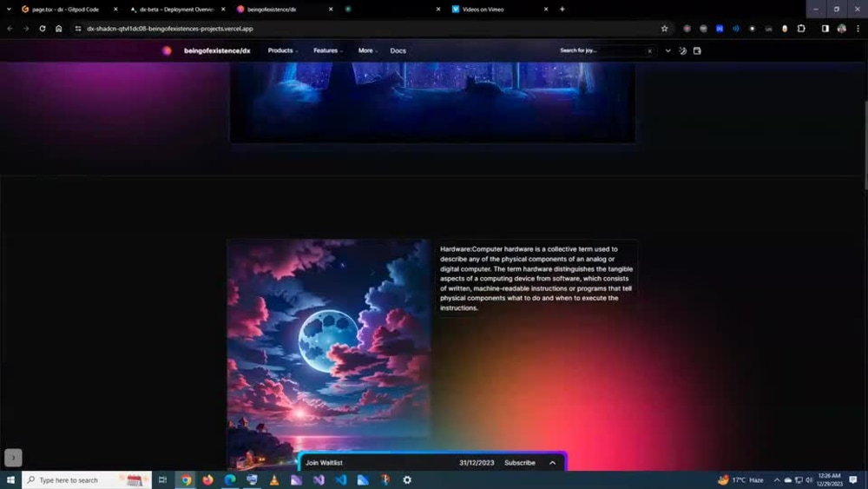Switch to the 'dx-beta - Deployment Overview' tab
Screen dimensions: 868x489
[176, 9]
